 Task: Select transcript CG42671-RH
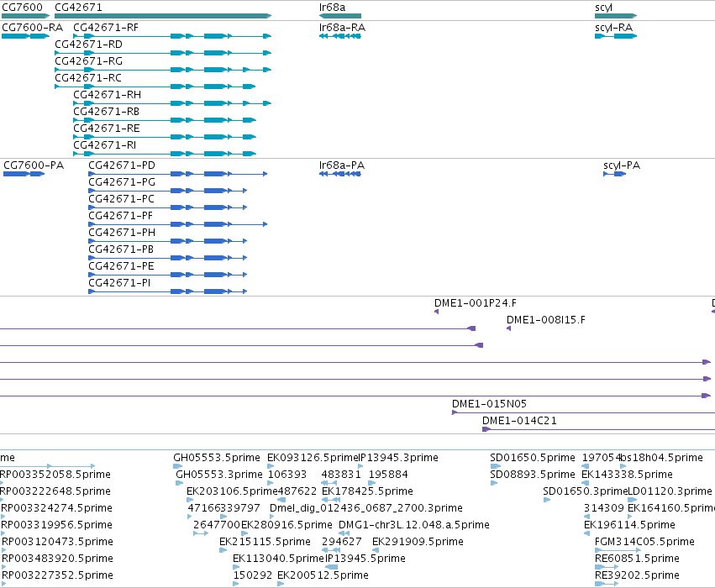[x=108, y=95]
